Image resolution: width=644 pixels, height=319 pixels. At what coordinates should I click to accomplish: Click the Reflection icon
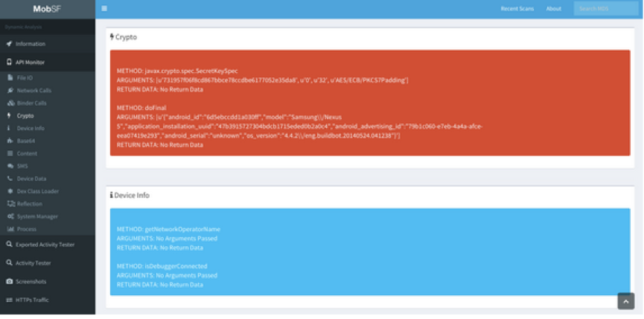[x=11, y=204]
